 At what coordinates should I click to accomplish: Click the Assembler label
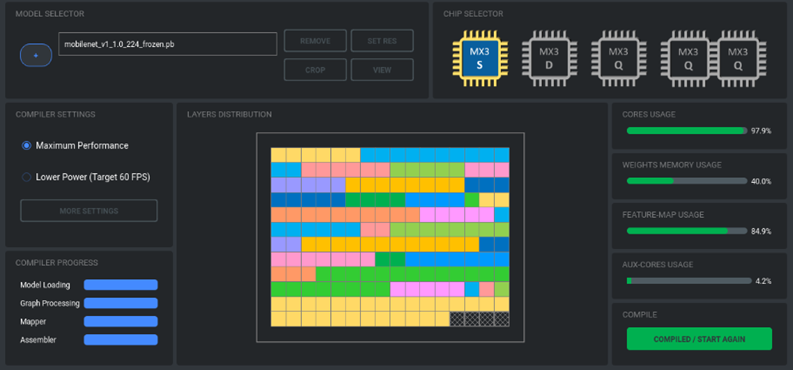click(38, 340)
